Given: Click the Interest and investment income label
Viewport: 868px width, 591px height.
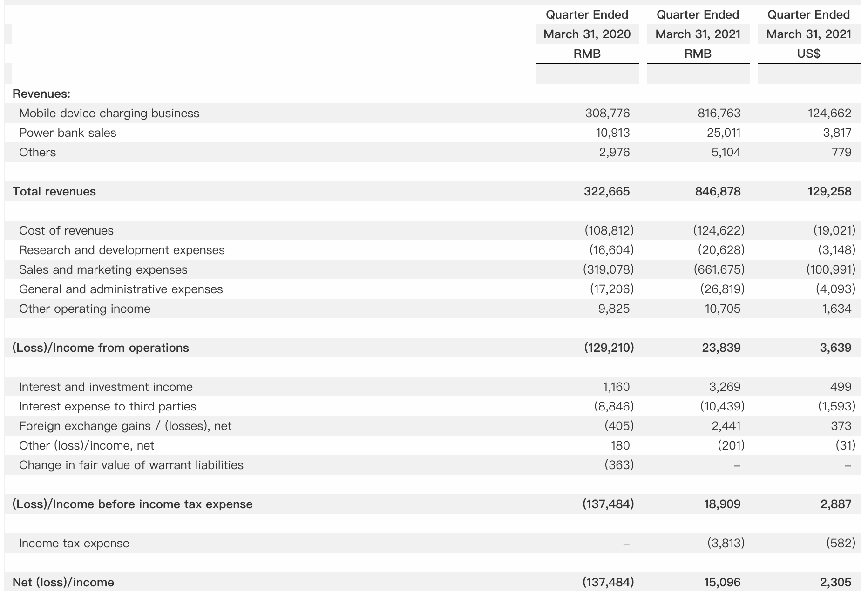Looking at the screenshot, I should [106, 387].
